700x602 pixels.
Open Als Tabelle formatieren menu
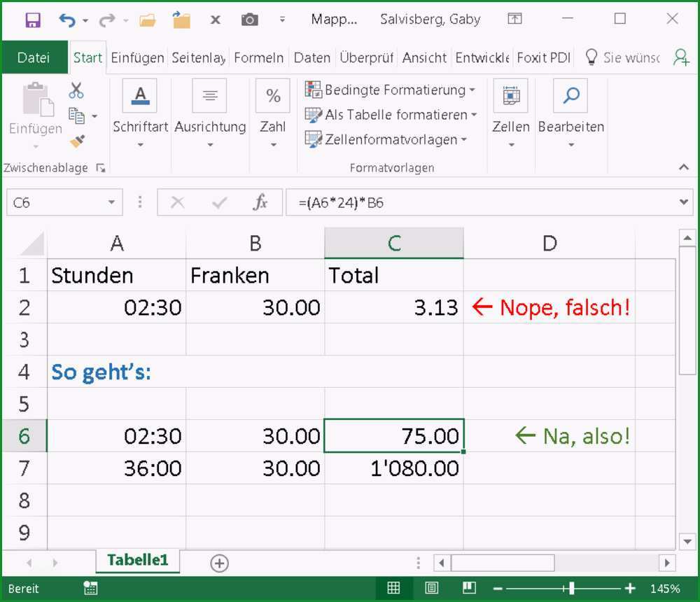[x=391, y=115]
